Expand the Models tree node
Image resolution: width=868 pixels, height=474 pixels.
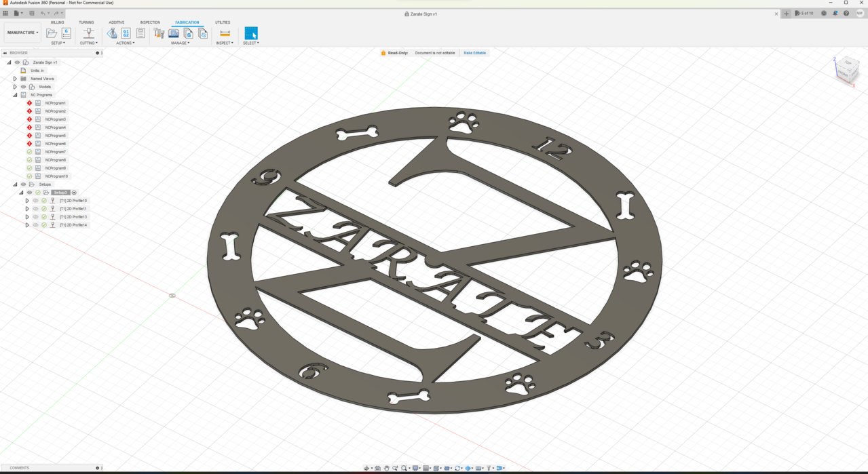[x=15, y=87]
